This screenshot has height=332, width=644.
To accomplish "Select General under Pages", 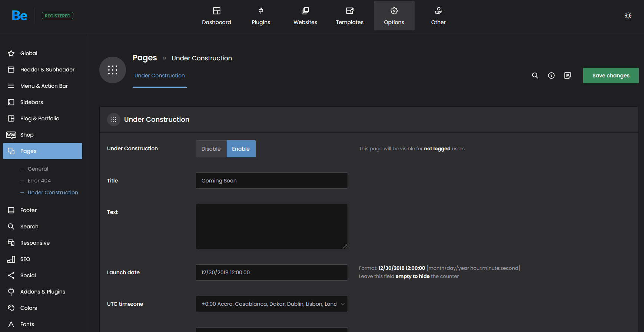I will (38, 169).
